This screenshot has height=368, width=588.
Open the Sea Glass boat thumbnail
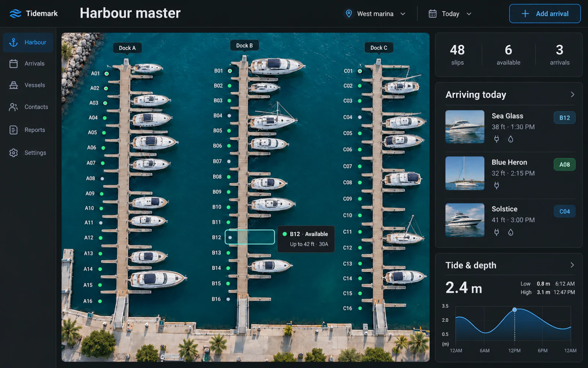pos(465,127)
